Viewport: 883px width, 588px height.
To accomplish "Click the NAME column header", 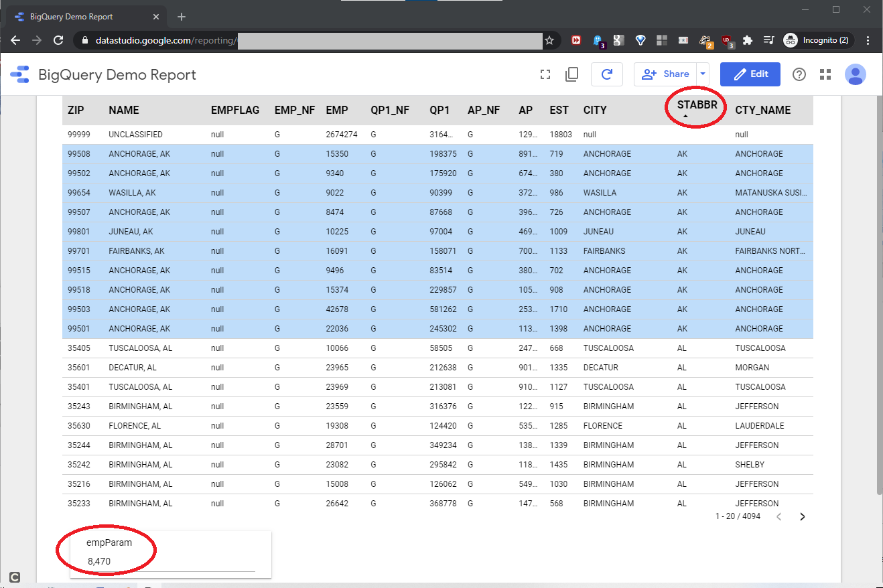I will (124, 110).
